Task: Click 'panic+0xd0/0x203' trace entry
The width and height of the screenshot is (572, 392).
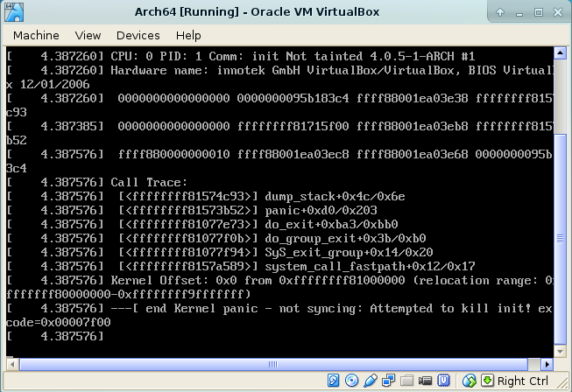Action: [321, 211]
